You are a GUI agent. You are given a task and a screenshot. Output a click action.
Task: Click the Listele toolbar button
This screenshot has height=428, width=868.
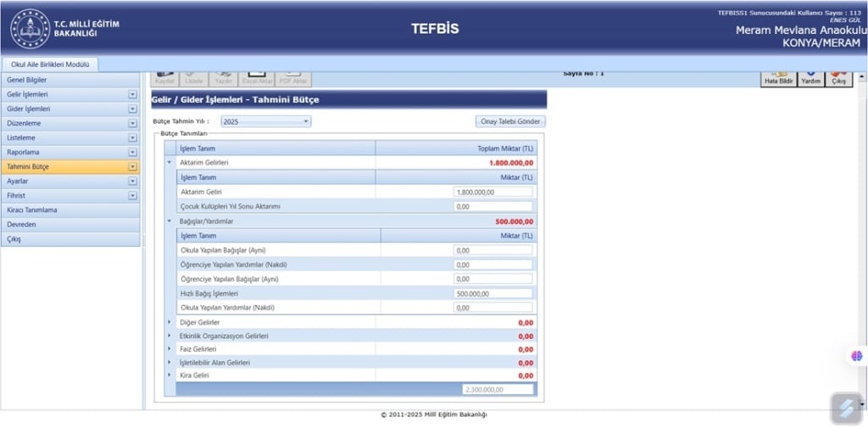point(194,79)
